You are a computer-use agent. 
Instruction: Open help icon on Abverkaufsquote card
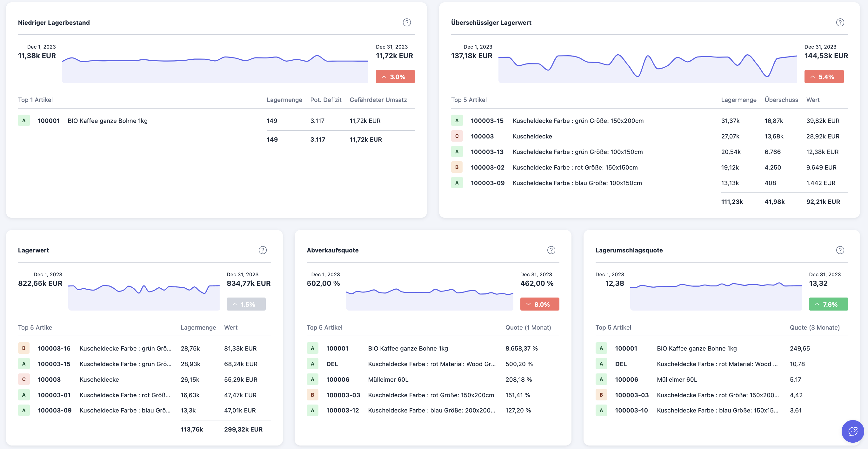pyautogui.click(x=551, y=250)
